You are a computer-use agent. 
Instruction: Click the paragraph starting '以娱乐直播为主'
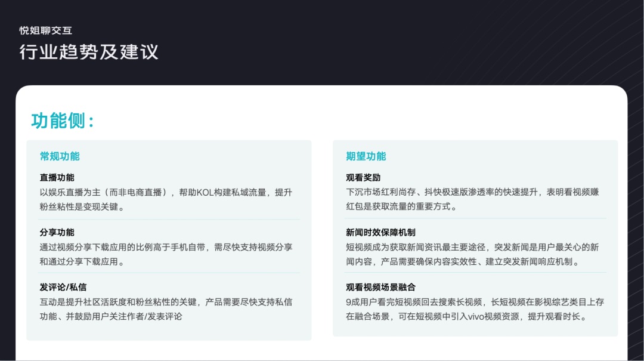tap(166, 199)
